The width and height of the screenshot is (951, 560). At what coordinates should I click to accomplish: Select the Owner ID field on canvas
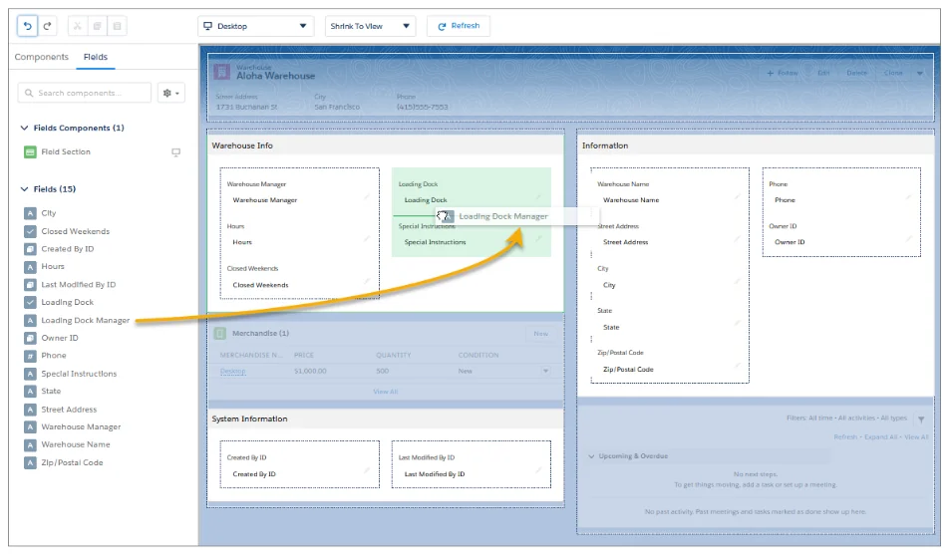coord(840,234)
